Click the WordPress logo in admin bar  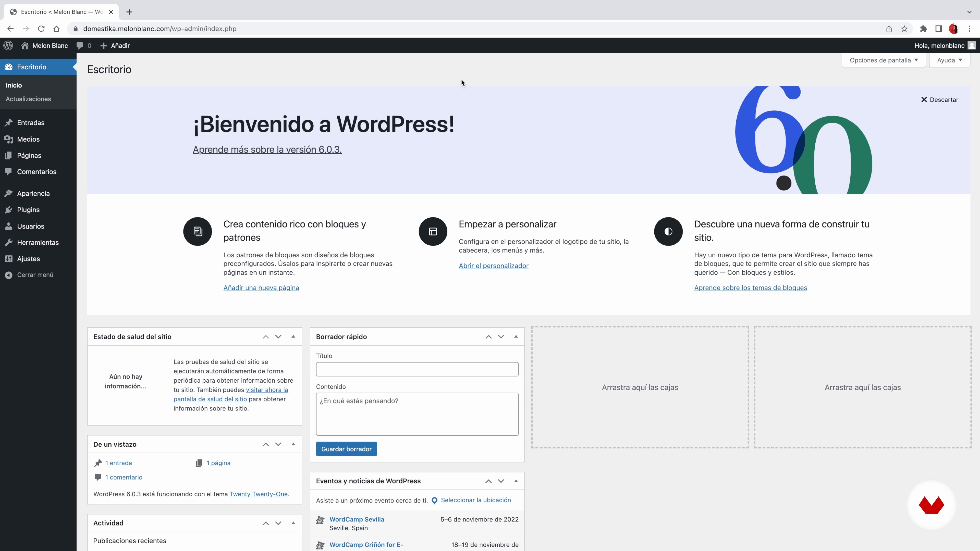[8, 46]
